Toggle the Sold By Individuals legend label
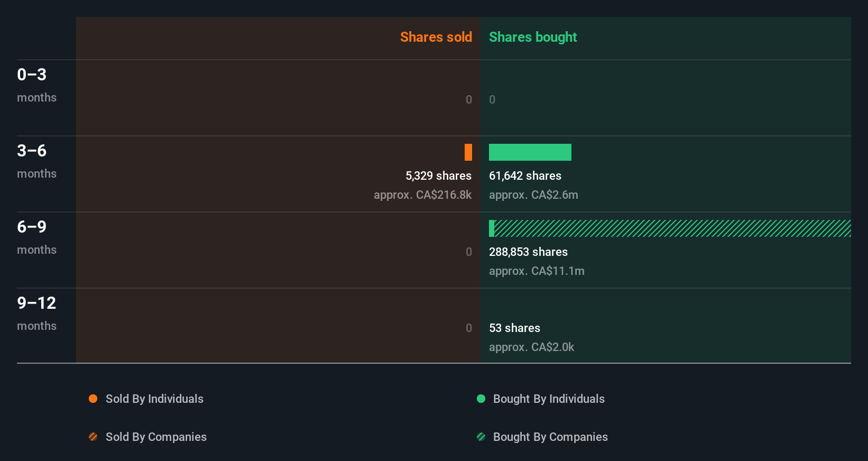 pyautogui.click(x=154, y=399)
